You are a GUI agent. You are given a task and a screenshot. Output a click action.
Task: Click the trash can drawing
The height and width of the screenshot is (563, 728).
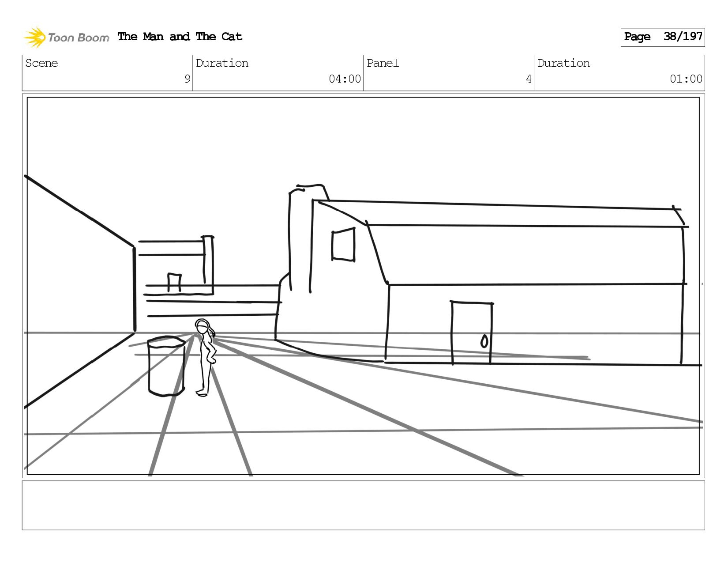(166, 366)
